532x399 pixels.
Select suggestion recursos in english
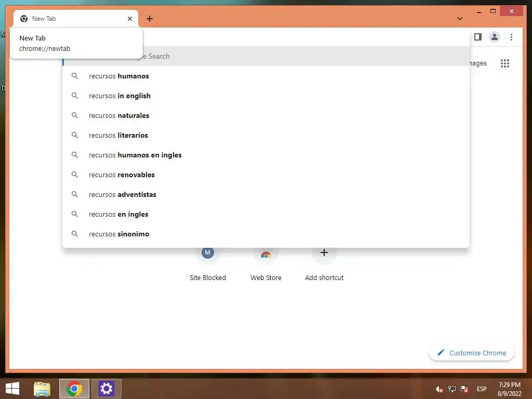pyautogui.click(x=266, y=96)
